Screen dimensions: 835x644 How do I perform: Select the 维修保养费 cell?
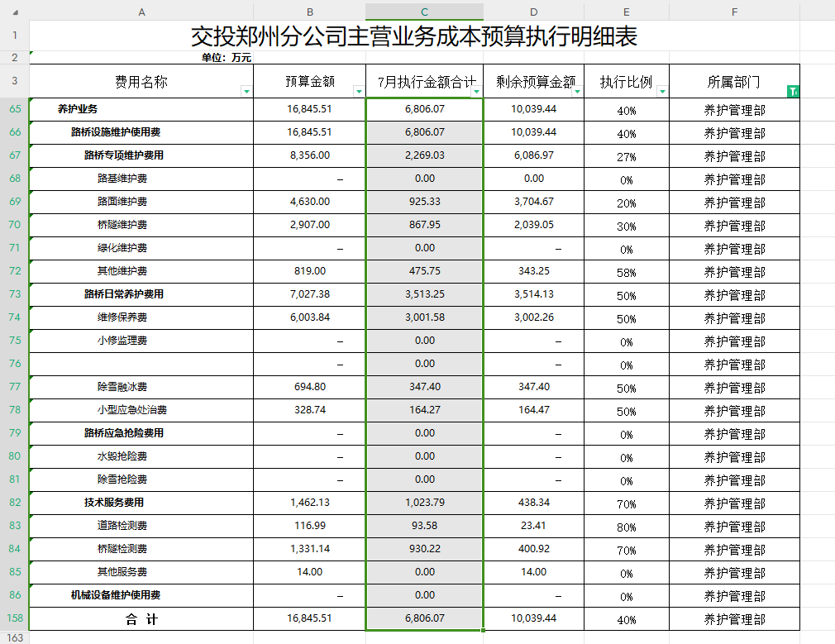pos(141,317)
